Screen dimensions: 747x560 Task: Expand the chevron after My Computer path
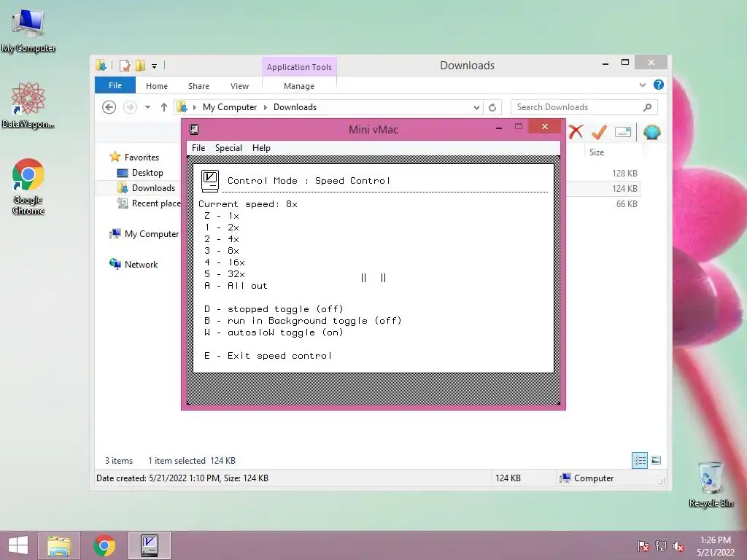[266, 107]
